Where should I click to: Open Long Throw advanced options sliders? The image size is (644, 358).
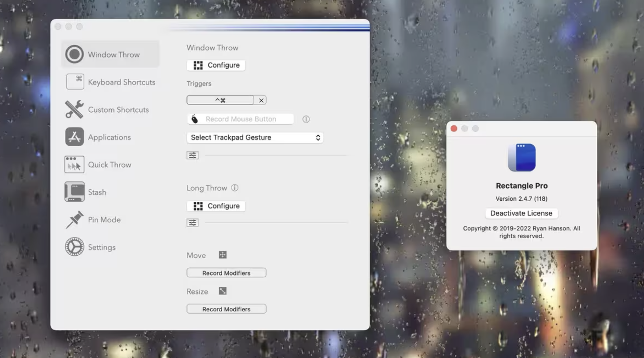tap(192, 222)
